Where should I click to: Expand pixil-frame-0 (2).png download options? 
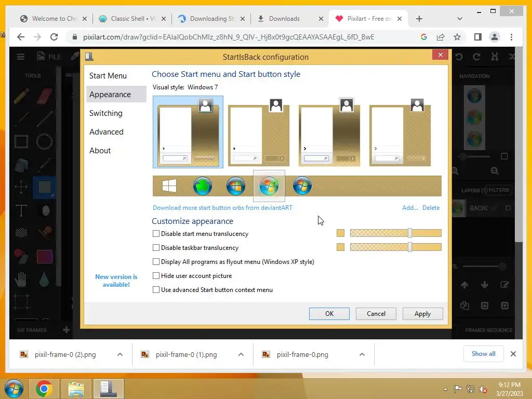pos(120,354)
